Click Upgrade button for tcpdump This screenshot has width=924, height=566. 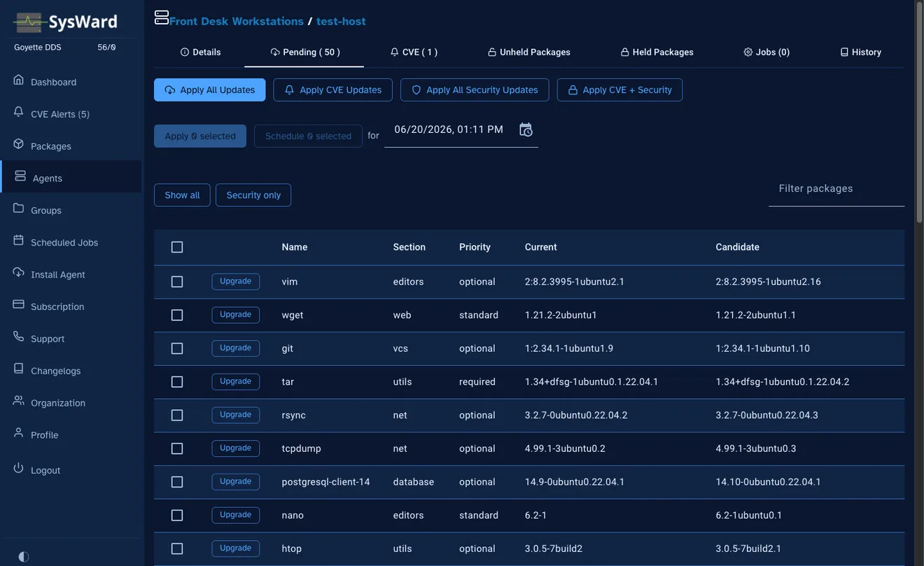(236, 448)
